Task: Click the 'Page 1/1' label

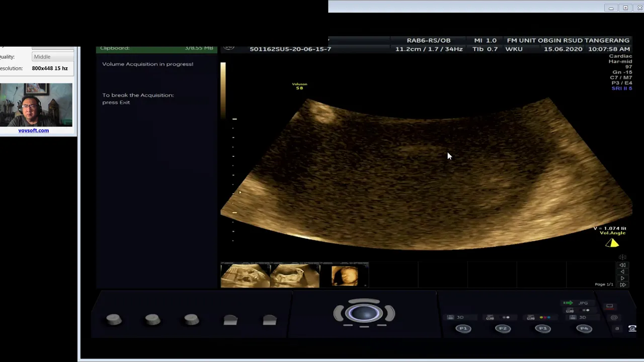Action: (x=604, y=284)
